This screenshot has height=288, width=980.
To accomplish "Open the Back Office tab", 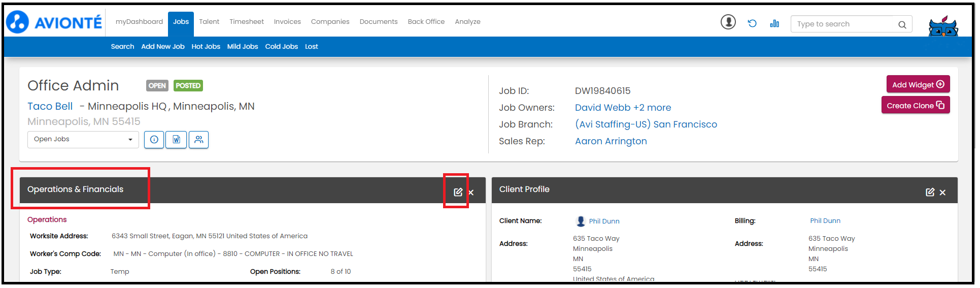I will (x=426, y=22).
